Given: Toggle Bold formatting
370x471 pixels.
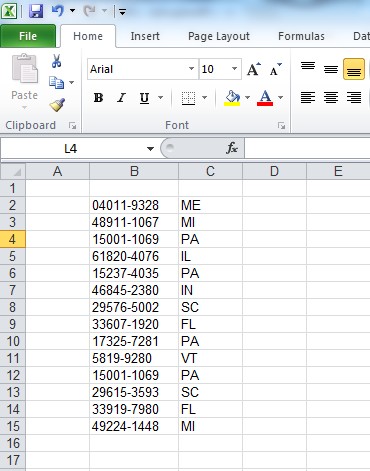Looking at the screenshot, I should point(98,98).
